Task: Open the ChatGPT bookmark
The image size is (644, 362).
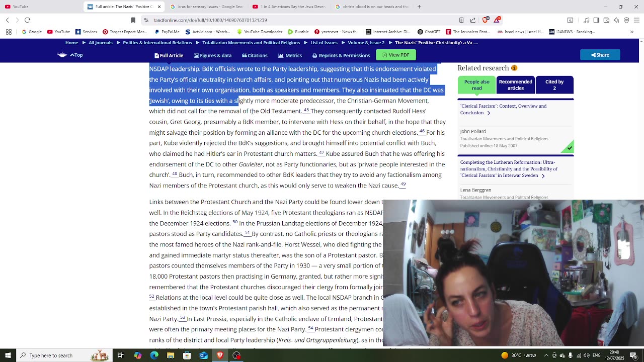Action: (429, 32)
